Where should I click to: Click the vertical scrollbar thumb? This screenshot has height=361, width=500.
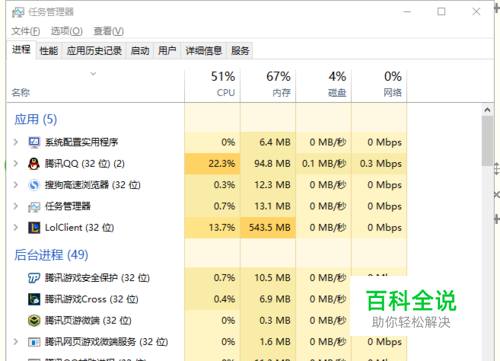(x=487, y=141)
